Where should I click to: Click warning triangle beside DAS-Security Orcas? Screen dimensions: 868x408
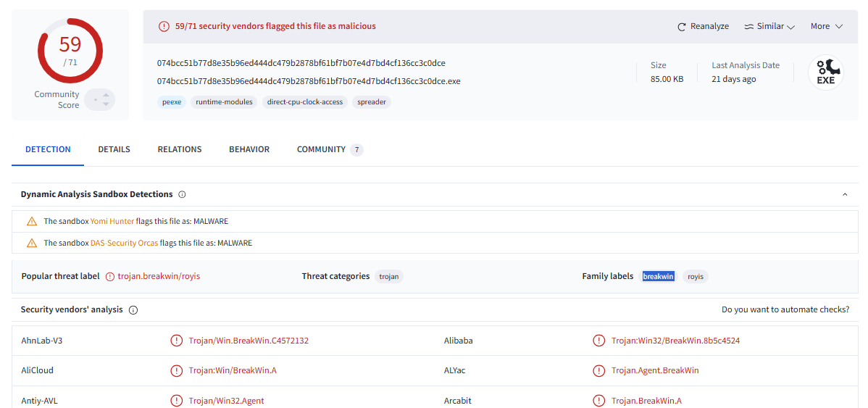pos(32,243)
